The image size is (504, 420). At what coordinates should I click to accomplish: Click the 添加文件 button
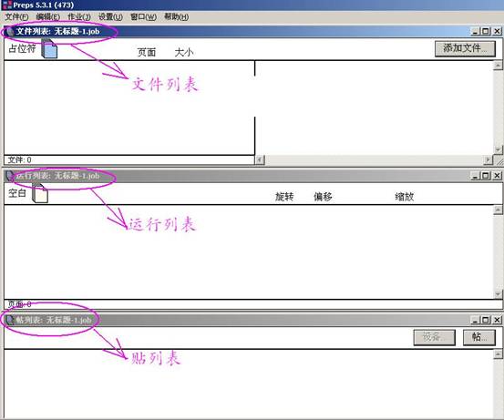465,48
